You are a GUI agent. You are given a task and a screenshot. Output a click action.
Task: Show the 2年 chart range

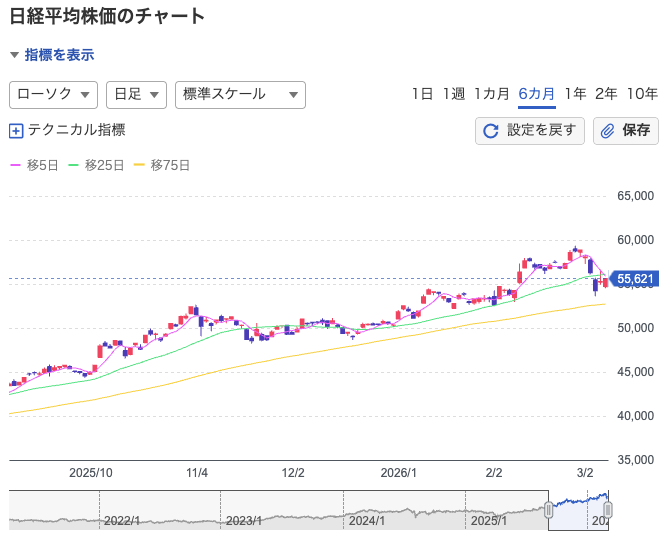[x=606, y=94]
